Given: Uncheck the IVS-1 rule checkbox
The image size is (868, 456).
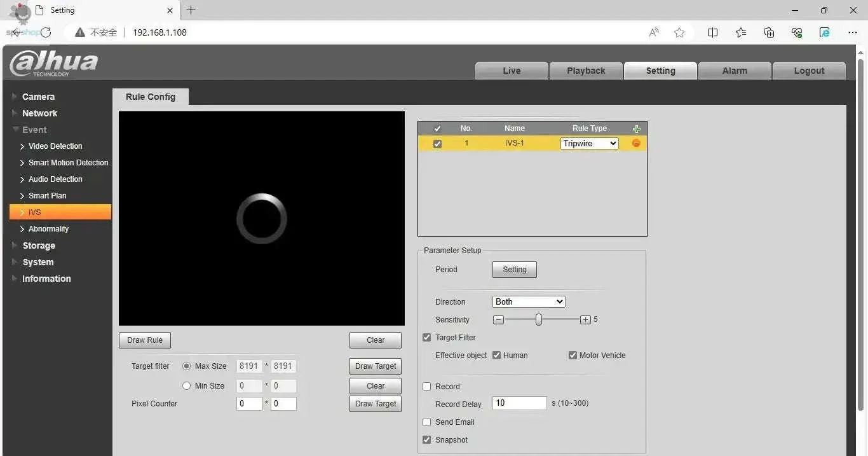Looking at the screenshot, I should click(x=437, y=144).
